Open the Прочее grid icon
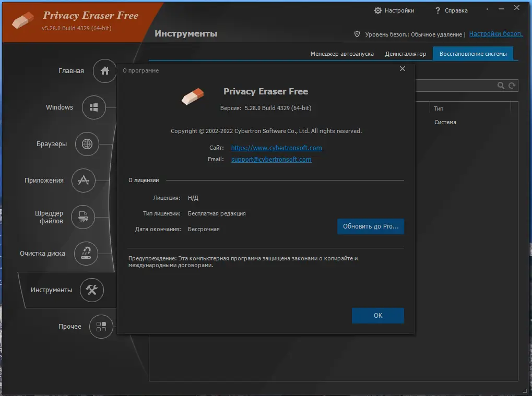 click(x=101, y=327)
